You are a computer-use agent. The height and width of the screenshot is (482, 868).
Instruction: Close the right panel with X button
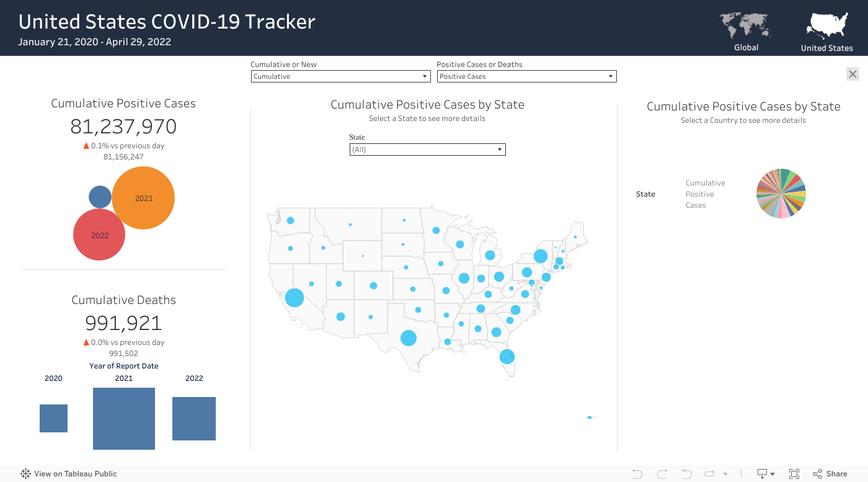click(x=853, y=74)
